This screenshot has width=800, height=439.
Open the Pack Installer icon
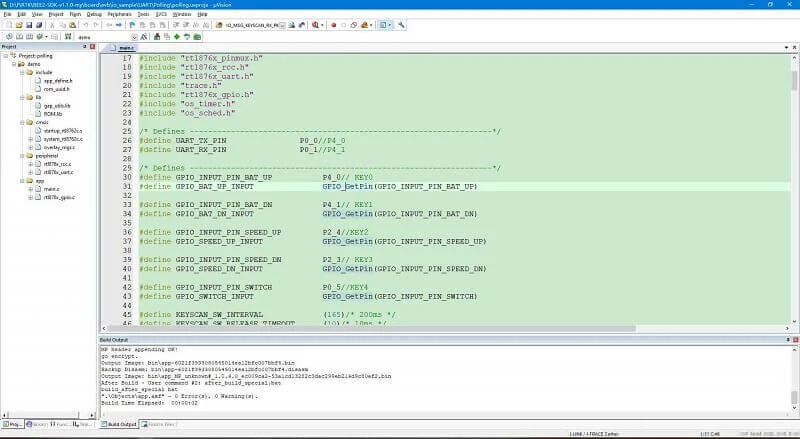197,37
